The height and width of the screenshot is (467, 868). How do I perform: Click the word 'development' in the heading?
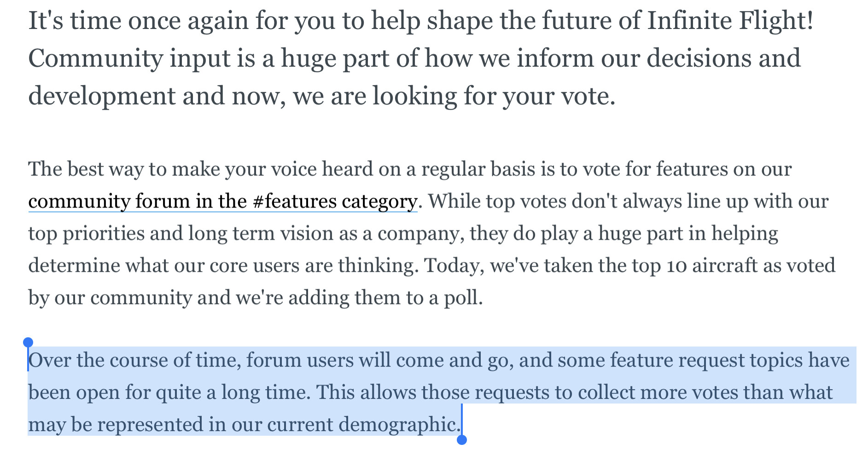pyautogui.click(x=102, y=96)
